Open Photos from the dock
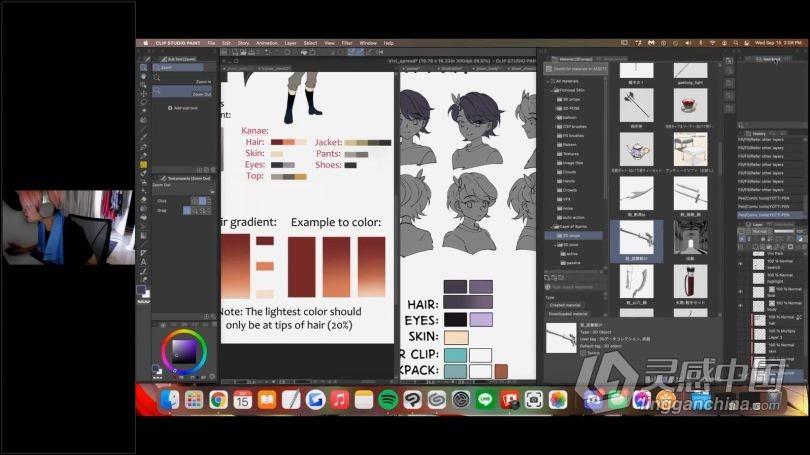The height and width of the screenshot is (455, 810). click(558, 400)
